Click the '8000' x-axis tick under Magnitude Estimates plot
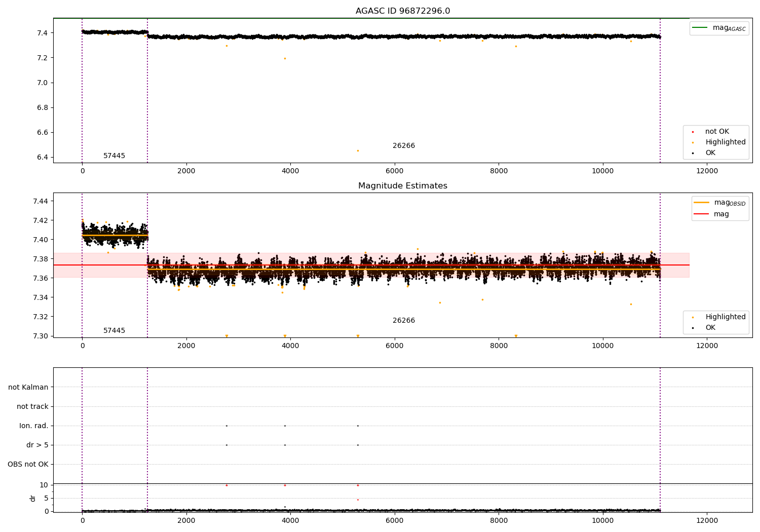 pyautogui.click(x=499, y=346)
